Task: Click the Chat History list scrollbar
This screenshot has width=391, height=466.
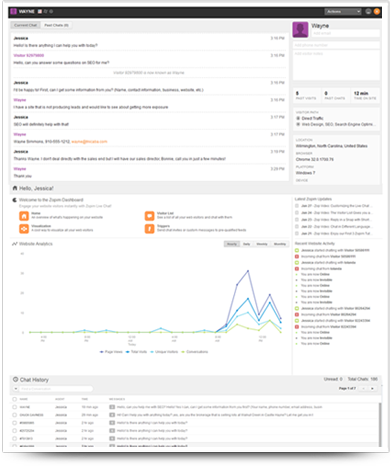Action: (x=379, y=424)
